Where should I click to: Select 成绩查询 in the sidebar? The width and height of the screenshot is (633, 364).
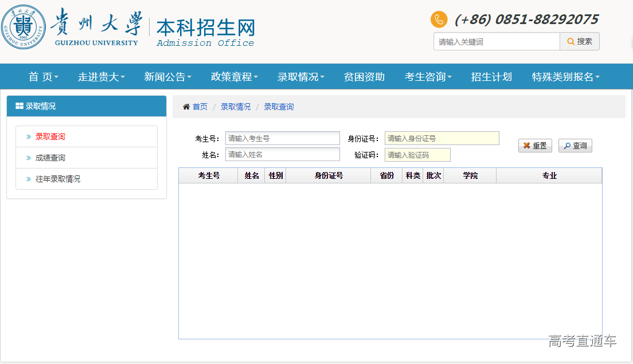click(x=50, y=158)
